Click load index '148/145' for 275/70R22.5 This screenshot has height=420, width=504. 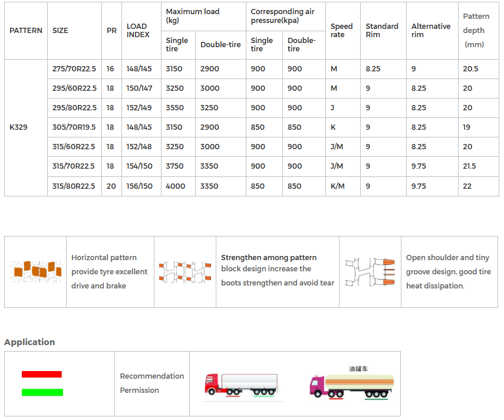coord(139,69)
